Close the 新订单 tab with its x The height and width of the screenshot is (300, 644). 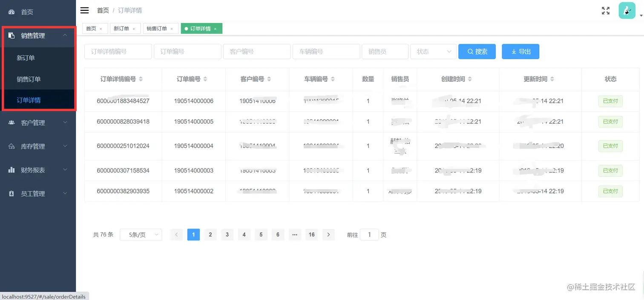134,29
